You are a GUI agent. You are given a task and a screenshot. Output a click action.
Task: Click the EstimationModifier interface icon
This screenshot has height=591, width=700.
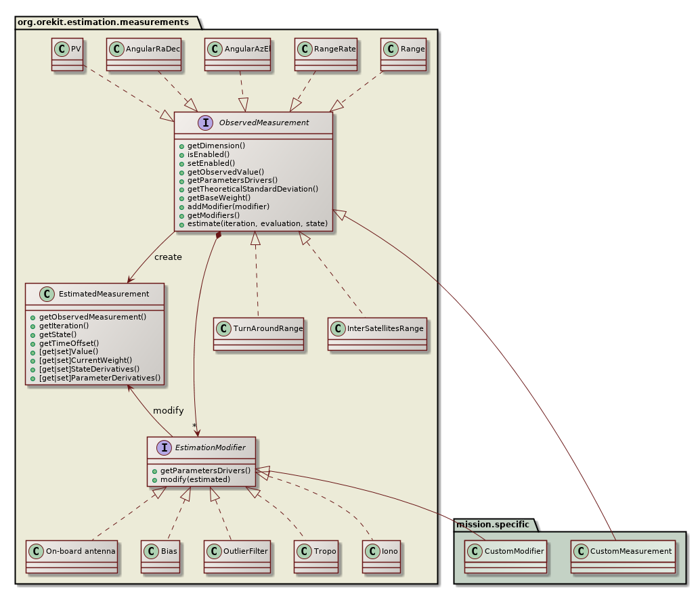point(165,447)
